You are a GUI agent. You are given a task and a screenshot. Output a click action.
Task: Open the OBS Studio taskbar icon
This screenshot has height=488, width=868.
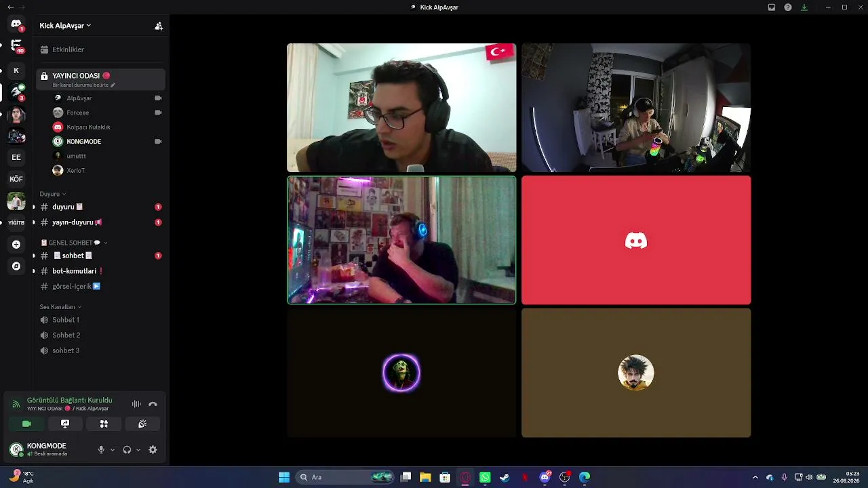pyautogui.click(x=565, y=477)
